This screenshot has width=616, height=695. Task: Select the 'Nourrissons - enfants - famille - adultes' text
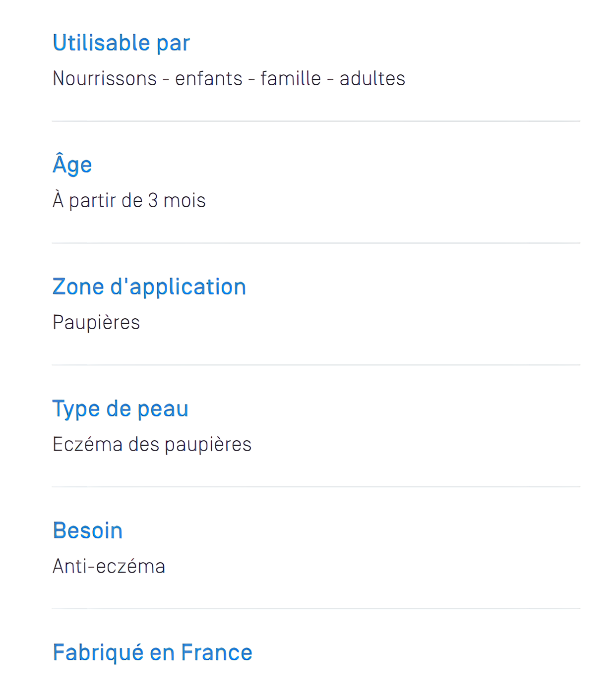point(229,78)
